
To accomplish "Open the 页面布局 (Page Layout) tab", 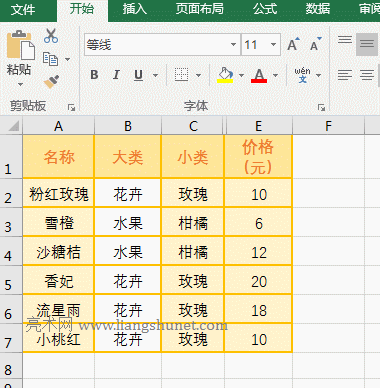I will [x=200, y=9].
